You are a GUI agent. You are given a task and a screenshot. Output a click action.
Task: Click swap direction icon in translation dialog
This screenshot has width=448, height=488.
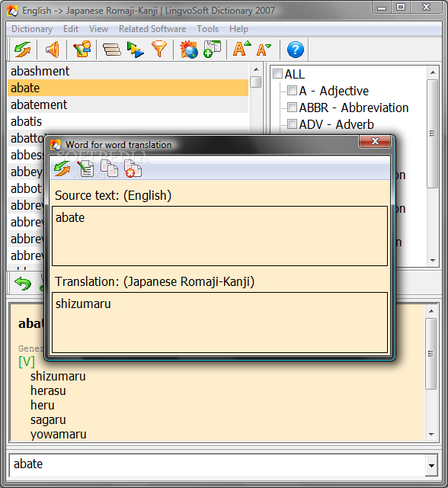[x=62, y=169]
